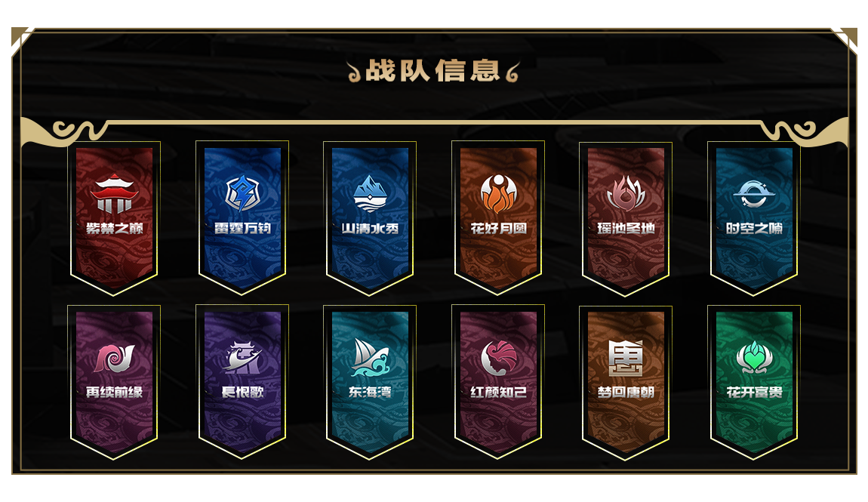Image resolution: width=868 pixels, height=502 pixels.
Task: Click the 梦回唐朝 team name text
Action: (x=626, y=392)
